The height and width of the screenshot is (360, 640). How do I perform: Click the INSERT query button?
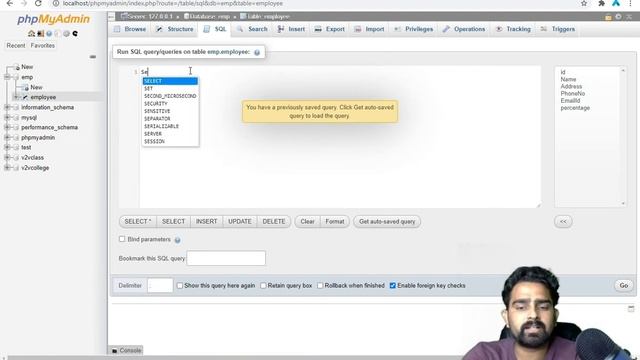click(x=207, y=222)
